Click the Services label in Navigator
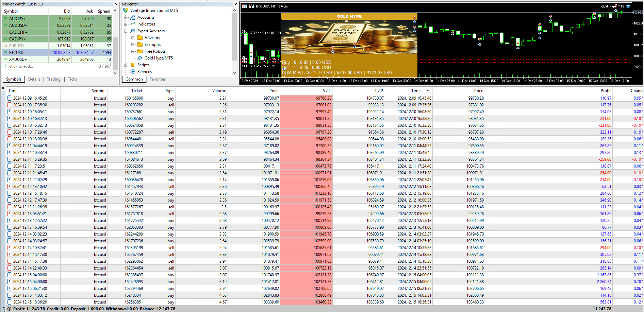This screenshot has height=312, width=644. click(145, 72)
